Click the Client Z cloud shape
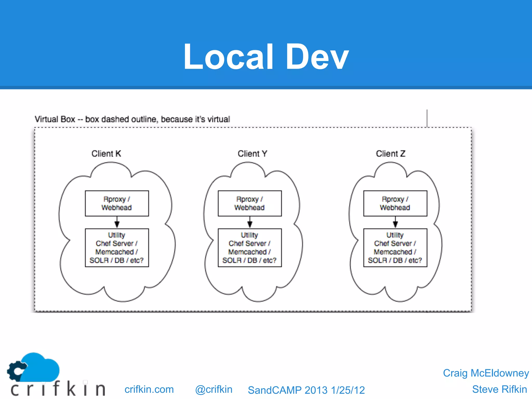Image resolution: width=532 pixels, height=399 pixels. point(395,282)
